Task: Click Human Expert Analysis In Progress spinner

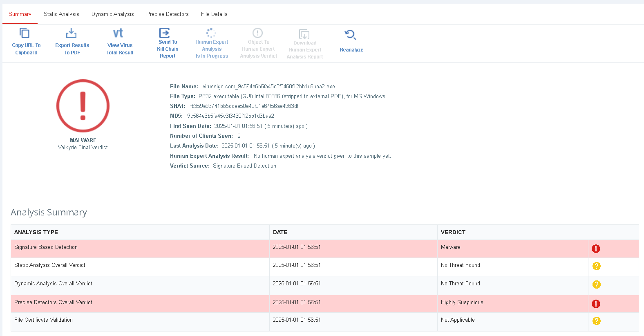Action: coord(211,33)
